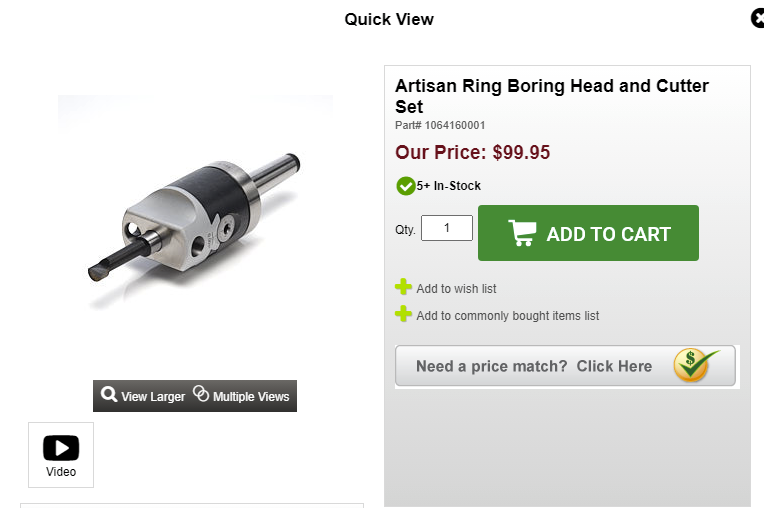Open the View Larger image option
Image resolution: width=764 pixels, height=508 pixels.
point(143,395)
